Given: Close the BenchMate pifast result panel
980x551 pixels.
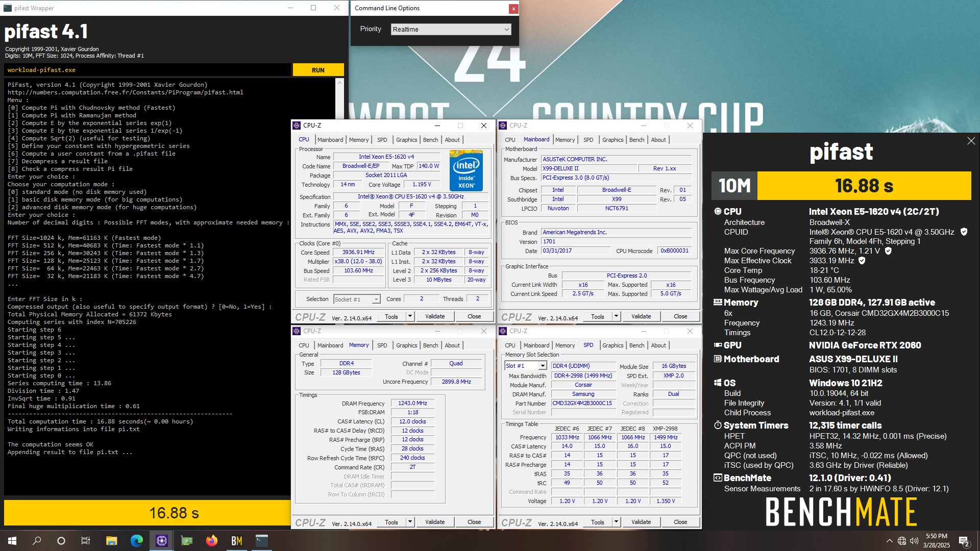Looking at the screenshot, I should [971, 141].
